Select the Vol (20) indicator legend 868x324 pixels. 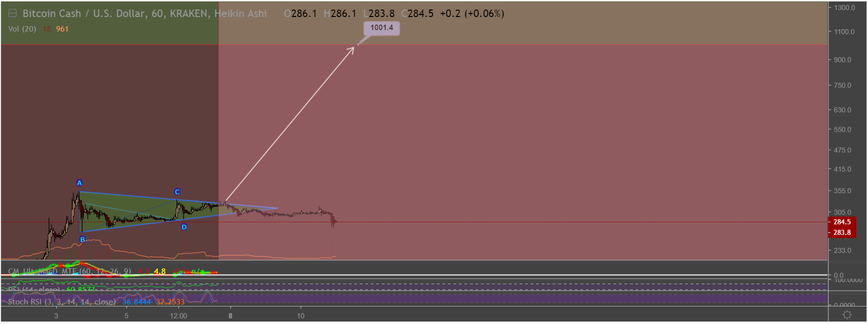[x=22, y=29]
